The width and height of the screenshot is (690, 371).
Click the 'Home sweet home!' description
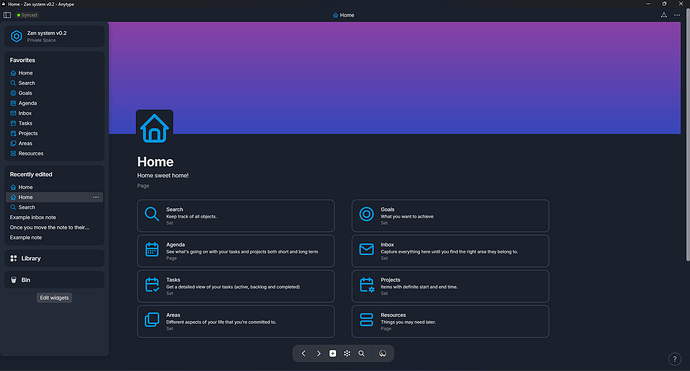163,176
